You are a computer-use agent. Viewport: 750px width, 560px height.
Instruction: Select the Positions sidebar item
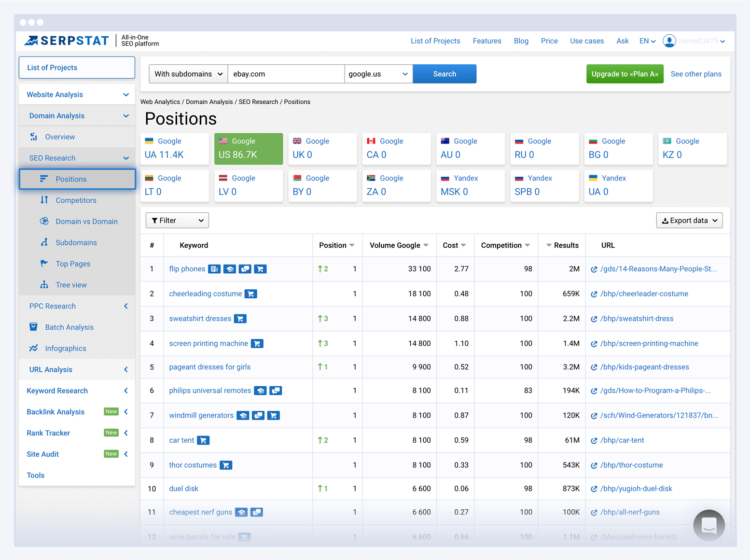pyautogui.click(x=77, y=179)
